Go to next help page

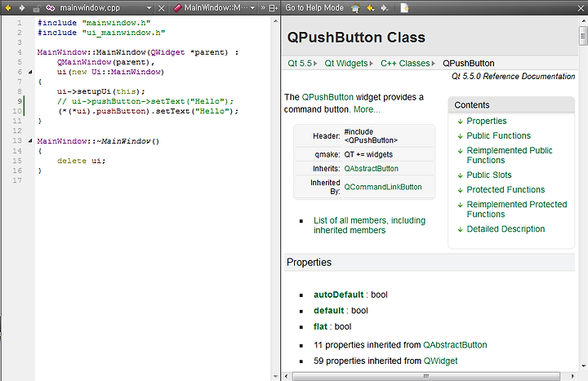pos(385,8)
